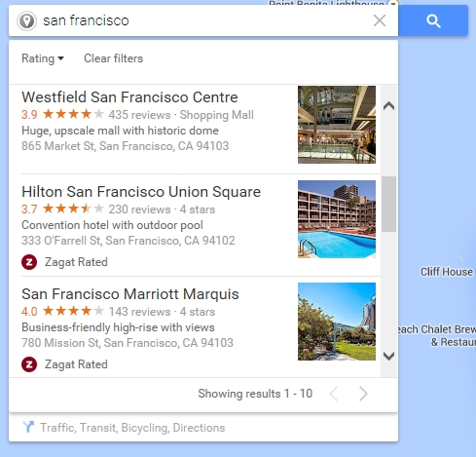The height and width of the screenshot is (457, 476).
Task: Click the Hilton pool photo thumbnail
Action: point(337,219)
